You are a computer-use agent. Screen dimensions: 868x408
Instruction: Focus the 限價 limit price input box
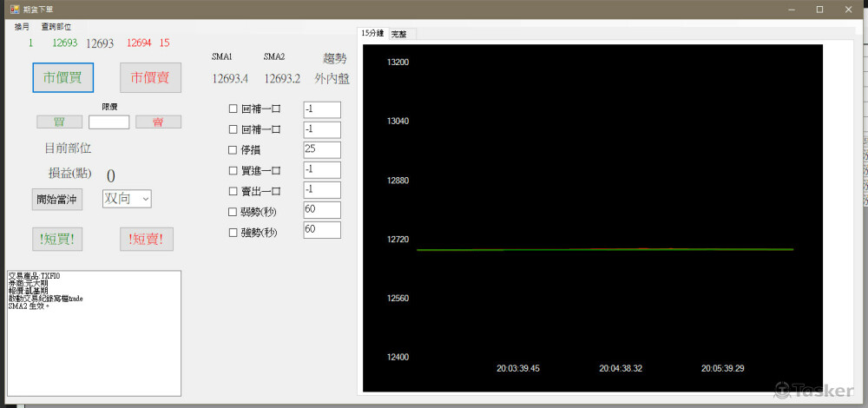tap(108, 122)
